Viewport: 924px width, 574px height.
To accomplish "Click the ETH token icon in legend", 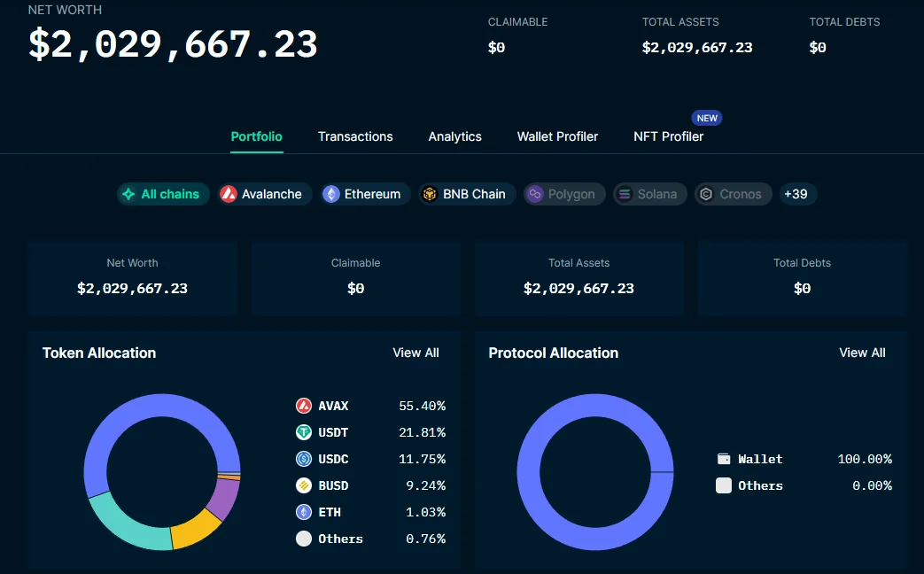I will tap(304, 512).
